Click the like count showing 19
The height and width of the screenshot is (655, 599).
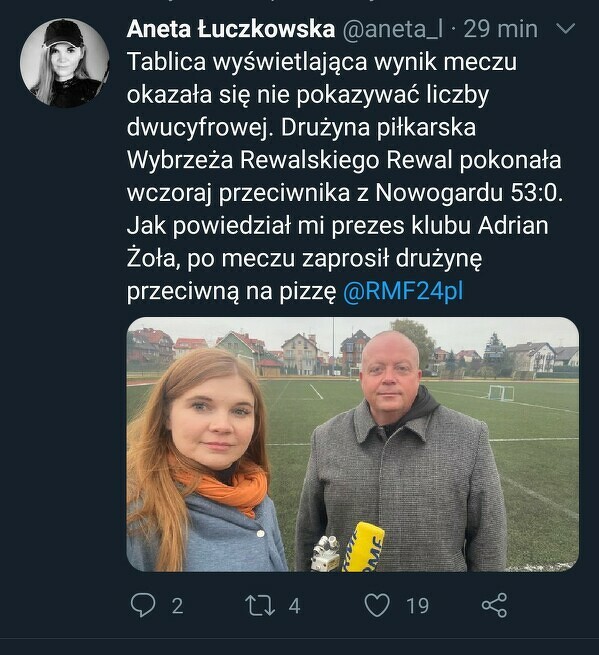418,606
